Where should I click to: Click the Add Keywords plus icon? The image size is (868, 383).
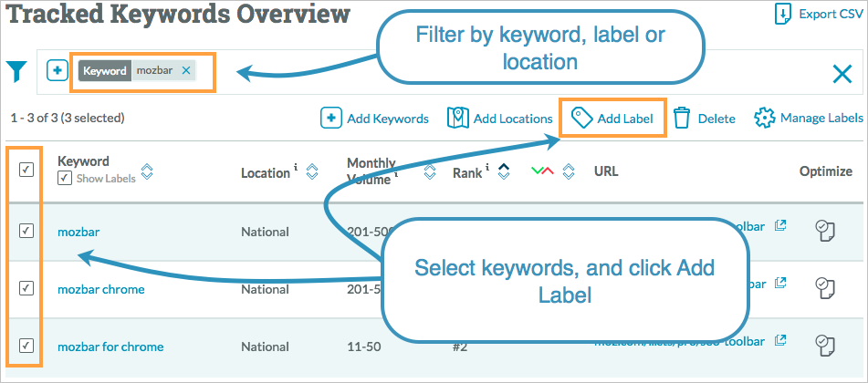[331, 118]
